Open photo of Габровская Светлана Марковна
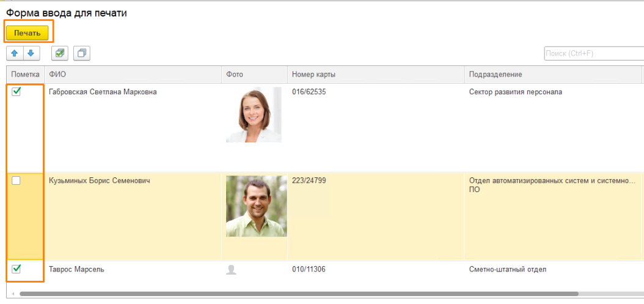This screenshot has width=644, height=304. point(254,114)
